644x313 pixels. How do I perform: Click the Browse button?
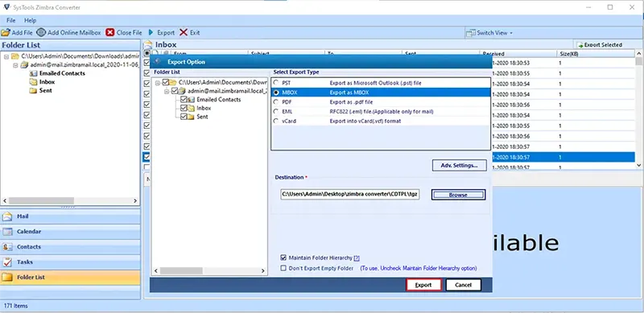click(458, 195)
